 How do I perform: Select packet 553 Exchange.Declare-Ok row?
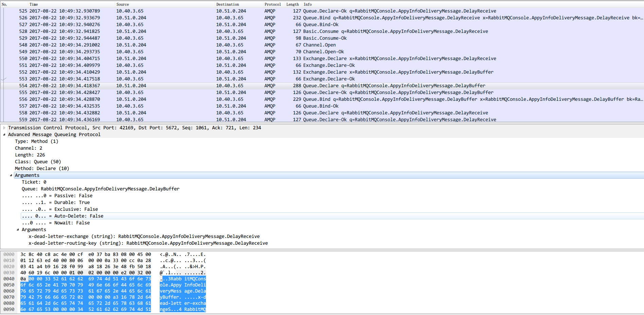(322, 79)
